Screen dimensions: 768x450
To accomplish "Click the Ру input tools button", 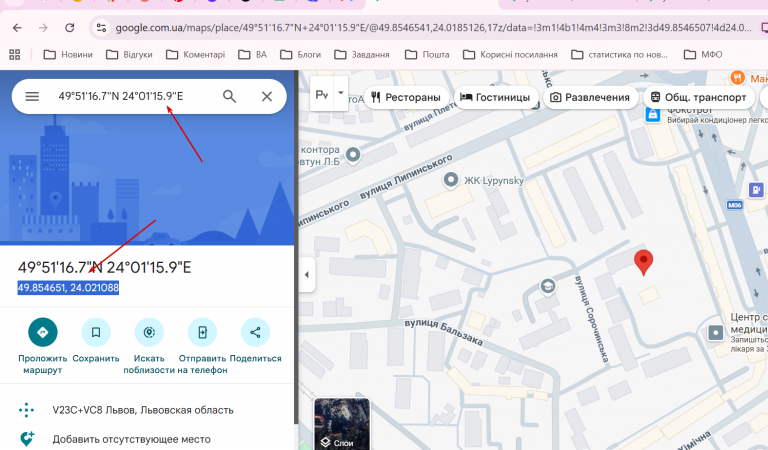I will (322, 94).
